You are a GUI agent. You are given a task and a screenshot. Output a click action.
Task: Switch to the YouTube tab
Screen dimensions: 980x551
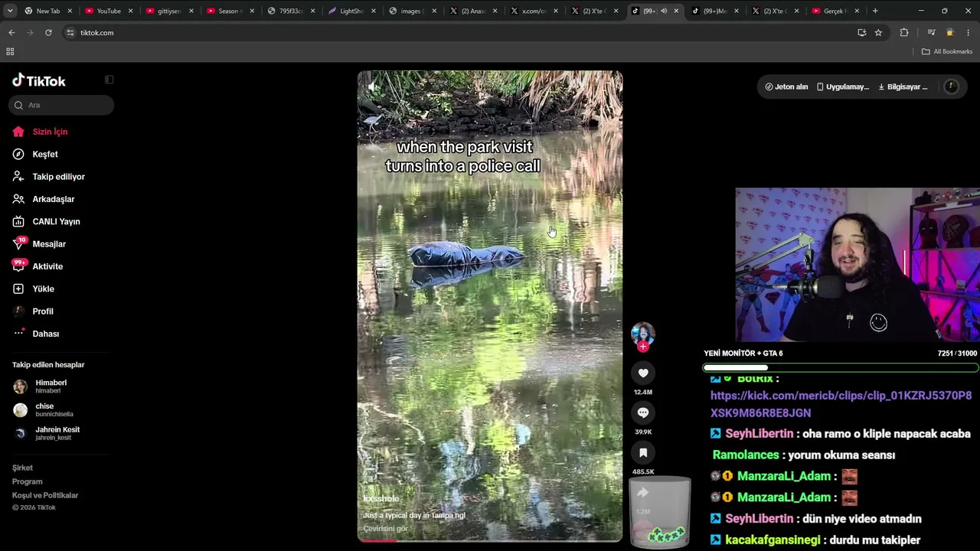click(x=109, y=11)
